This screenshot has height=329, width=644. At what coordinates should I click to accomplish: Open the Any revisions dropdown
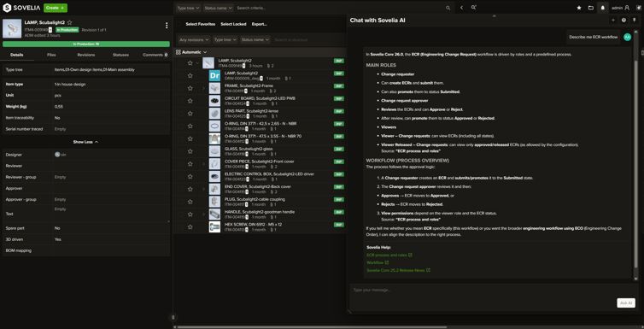194,40
